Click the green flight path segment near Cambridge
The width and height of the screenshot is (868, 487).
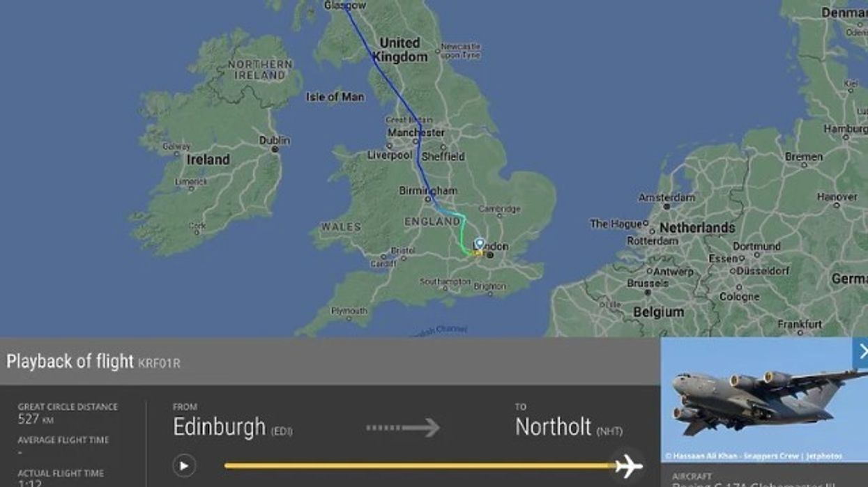tap(464, 229)
